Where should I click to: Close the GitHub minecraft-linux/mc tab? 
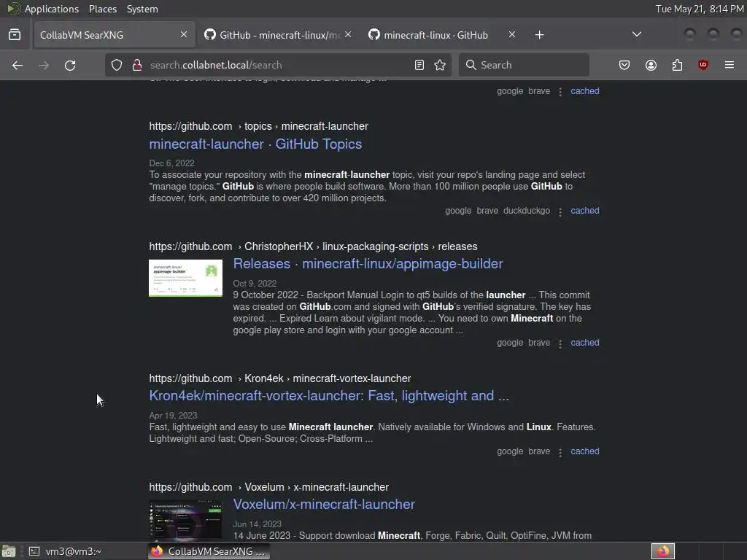[x=348, y=35]
